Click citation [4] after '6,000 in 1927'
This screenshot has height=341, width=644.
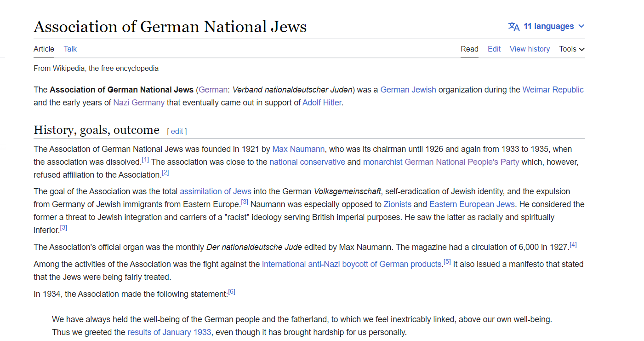(573, 245)
